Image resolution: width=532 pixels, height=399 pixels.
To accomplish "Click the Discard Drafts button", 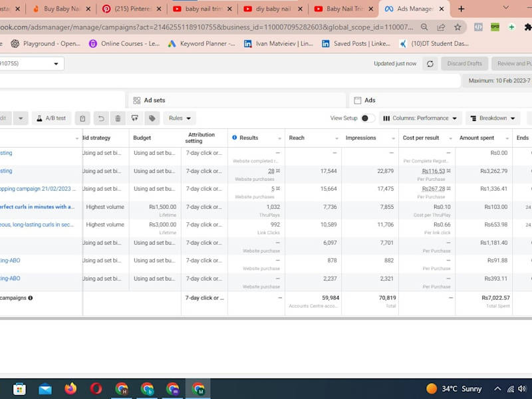I will [x=464, y=64].
